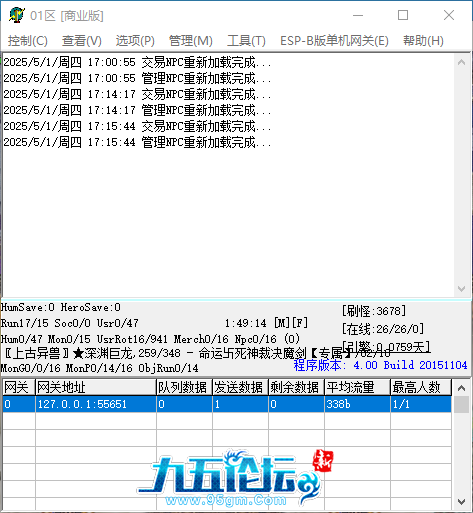Image resolution: width=473 pixels, height=513 pixels.
Task: Click the [在线:26/26/0] status text
Action: pyautogui.click(x=383, y=329)
